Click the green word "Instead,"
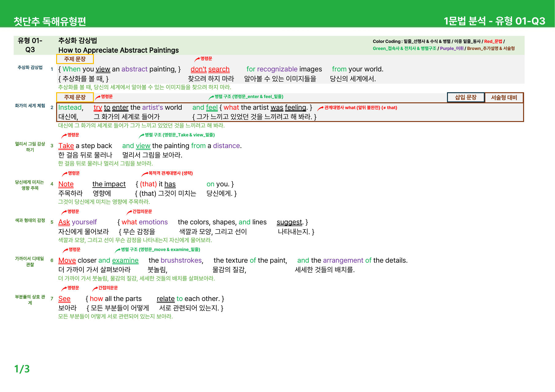This screenshot has width=555, height=392. point(71,108)
